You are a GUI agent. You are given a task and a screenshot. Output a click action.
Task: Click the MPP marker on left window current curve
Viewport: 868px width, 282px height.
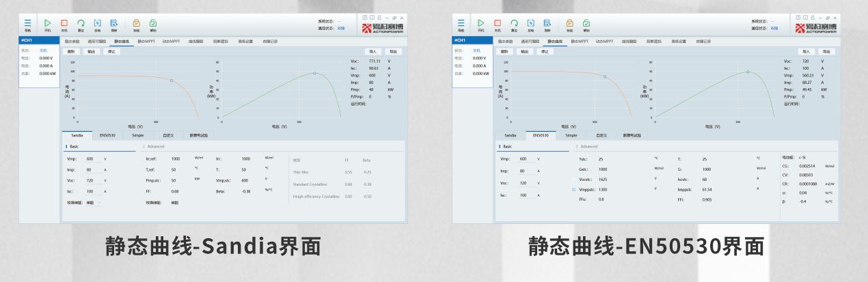(172, 81)
